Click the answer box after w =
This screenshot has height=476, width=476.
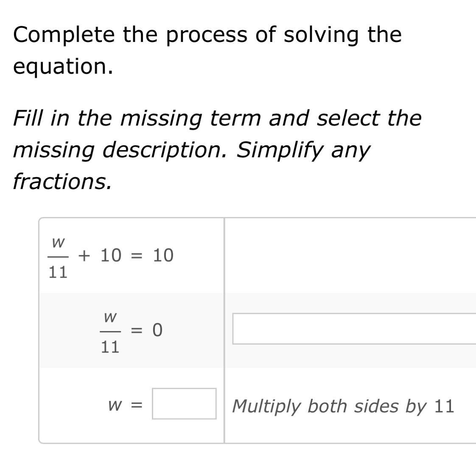click(x=184, y=404)
